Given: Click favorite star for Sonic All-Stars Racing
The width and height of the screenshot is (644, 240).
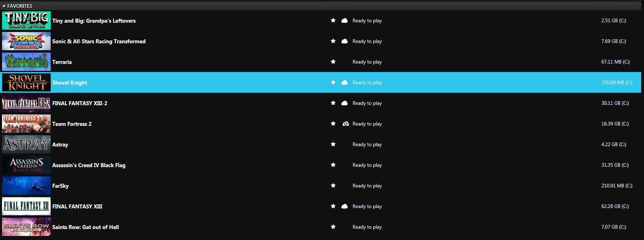Looking at the screenshot, I should 333,41.
